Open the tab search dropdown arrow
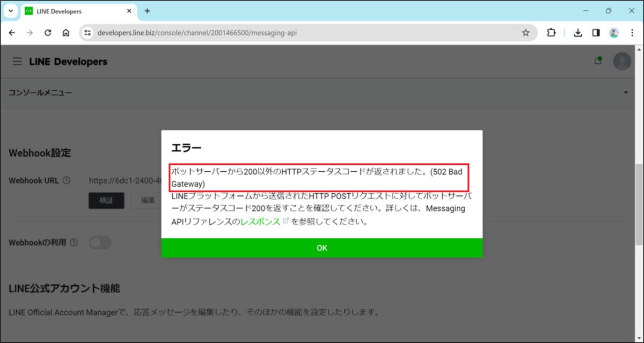Image resolution: width=644 pixels, height=343 pixels. click(x=10, y=11)
